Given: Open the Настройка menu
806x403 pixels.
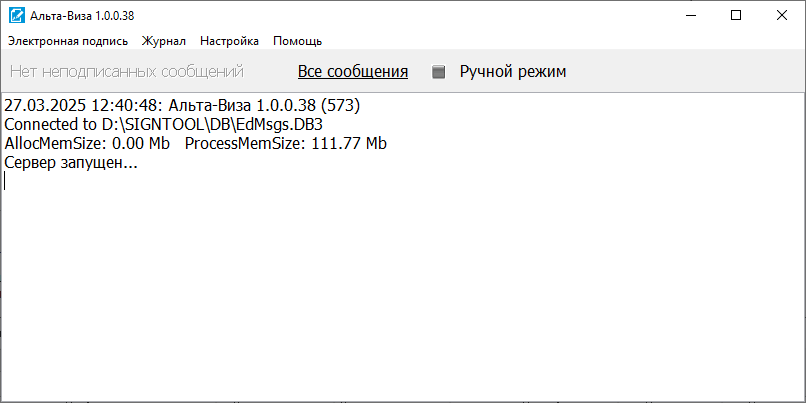Looking at the screenshot, I should (229, 41).
